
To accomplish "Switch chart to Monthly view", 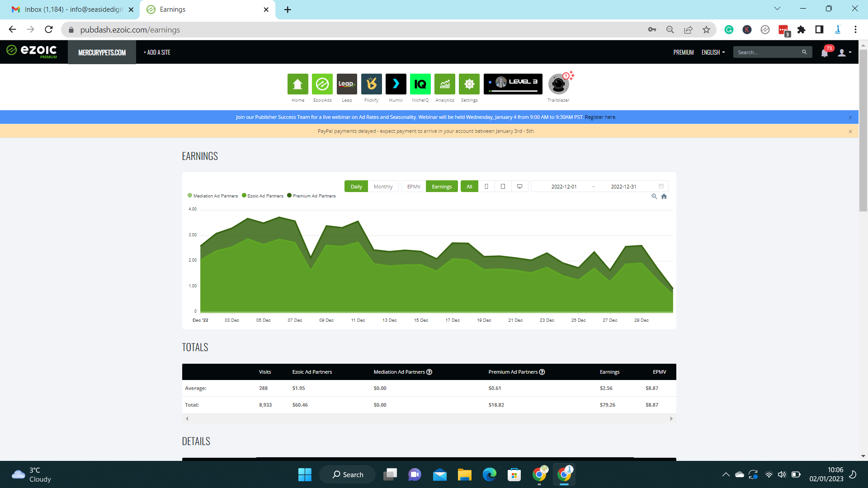I will tap(383, 187).
